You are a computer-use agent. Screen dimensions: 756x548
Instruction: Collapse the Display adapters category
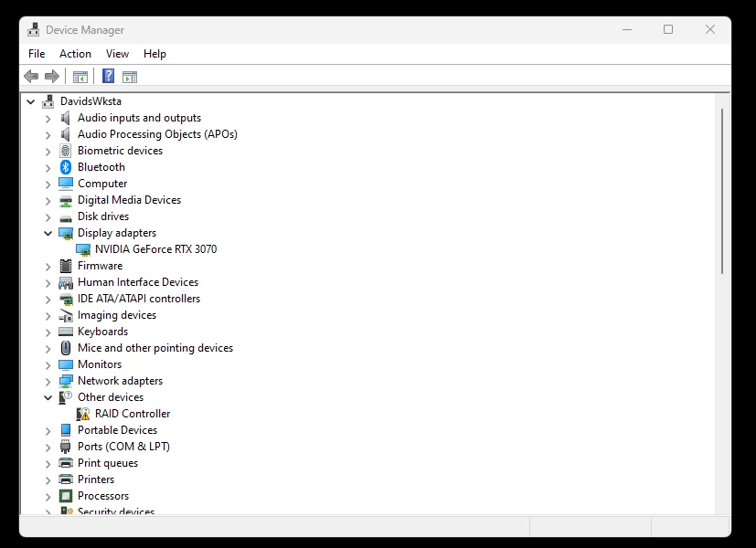pos(48,234)
